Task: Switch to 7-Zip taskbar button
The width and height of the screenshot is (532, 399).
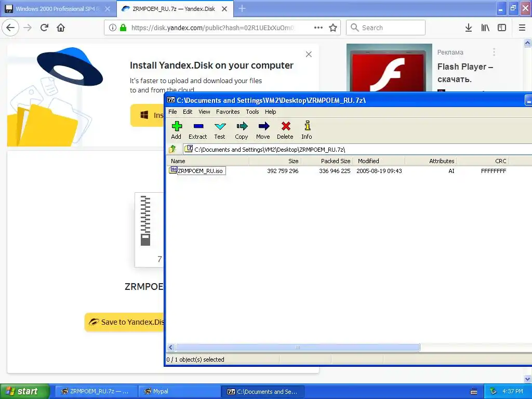Action: [263, 391]
